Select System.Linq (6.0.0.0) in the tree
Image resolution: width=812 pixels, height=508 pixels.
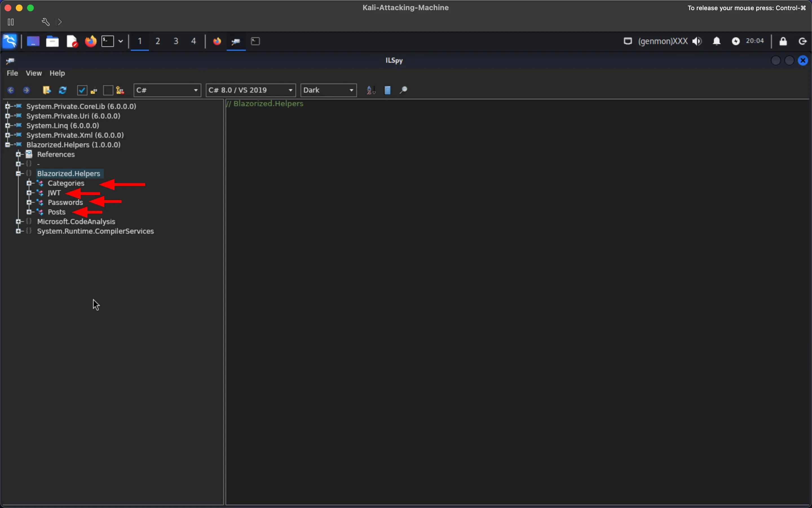[63, 125]
